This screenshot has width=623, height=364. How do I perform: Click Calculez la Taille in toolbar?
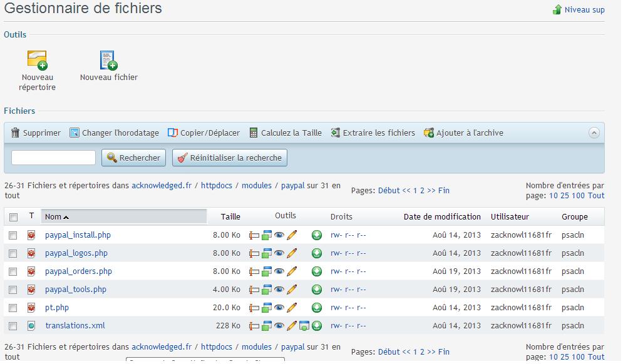286,133
